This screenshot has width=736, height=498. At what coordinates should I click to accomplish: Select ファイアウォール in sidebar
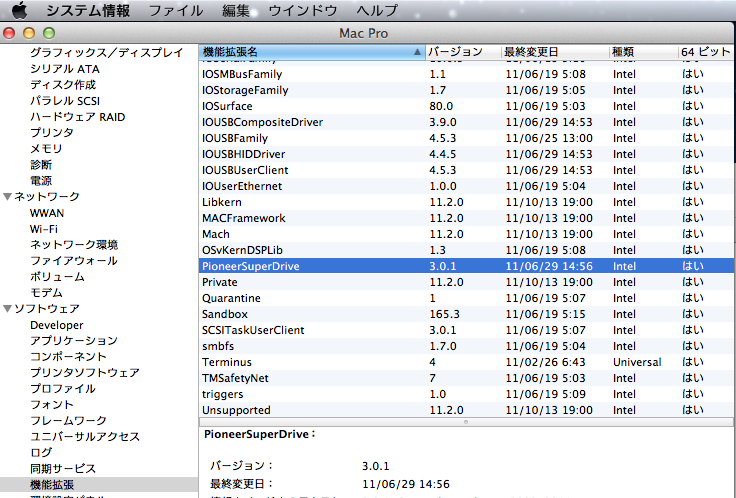tap(74, 261)
